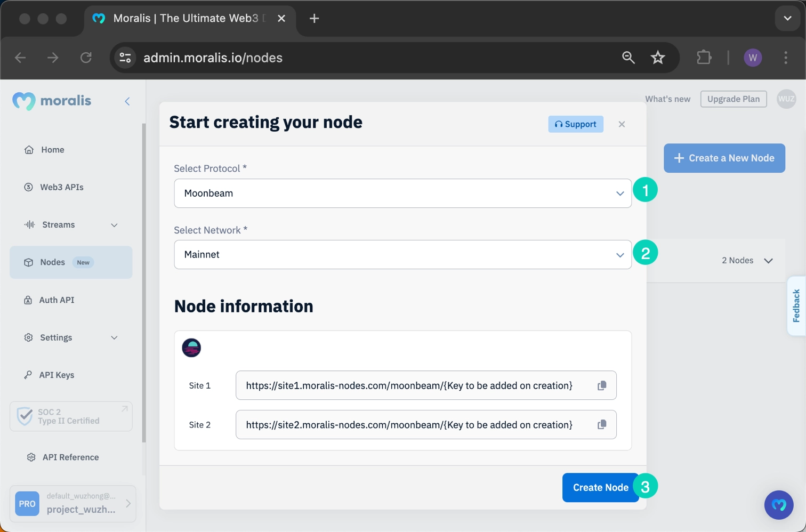
Task: Click the sidebar vertical scrollbar
Action: [143, 283]
